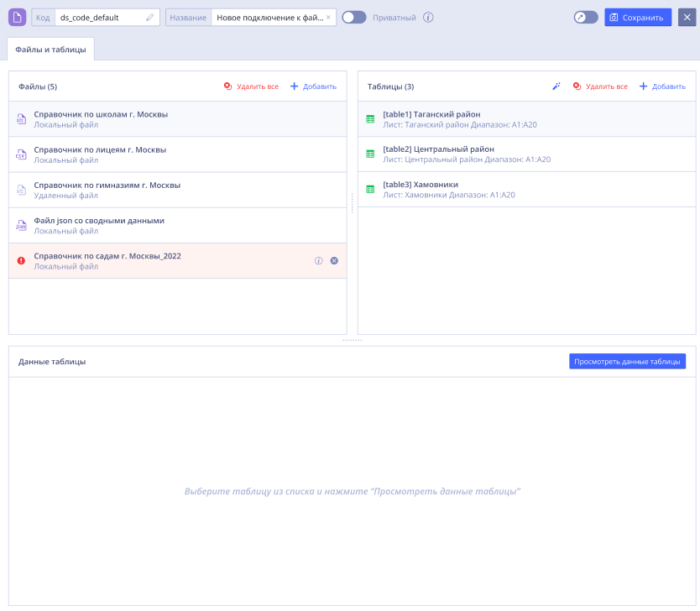The width and height of the screenshot is (700, 611).
Task: Click the json file icon
Action: [x=21, y=226]
